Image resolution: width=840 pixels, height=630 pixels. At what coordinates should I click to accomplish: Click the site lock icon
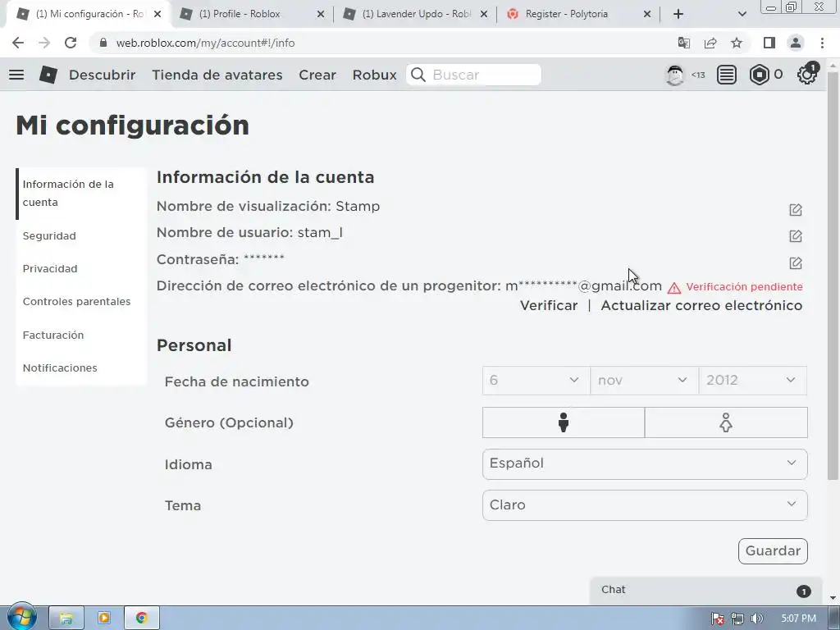103,43
